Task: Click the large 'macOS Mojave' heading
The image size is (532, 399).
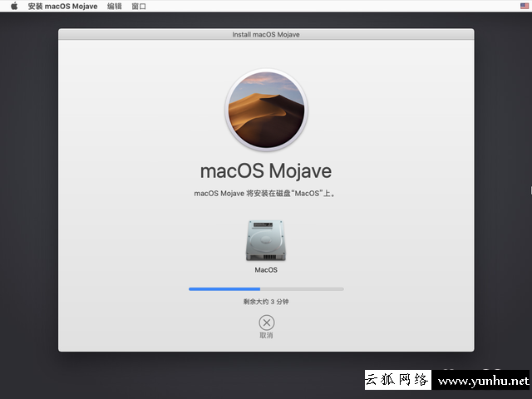Action: pyautogui.click(x=266, y=171)
